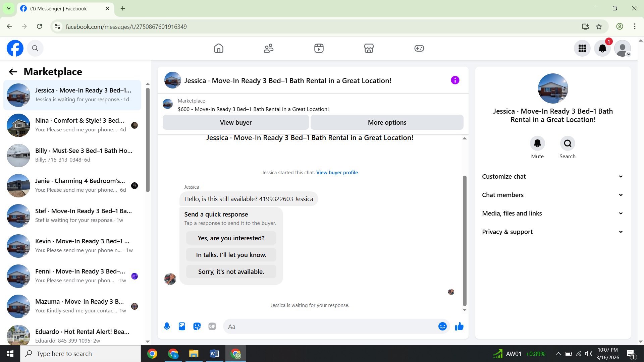Open the notifications bell
Image resolution: width=644 pixels, height=362 pixels.
602,48
